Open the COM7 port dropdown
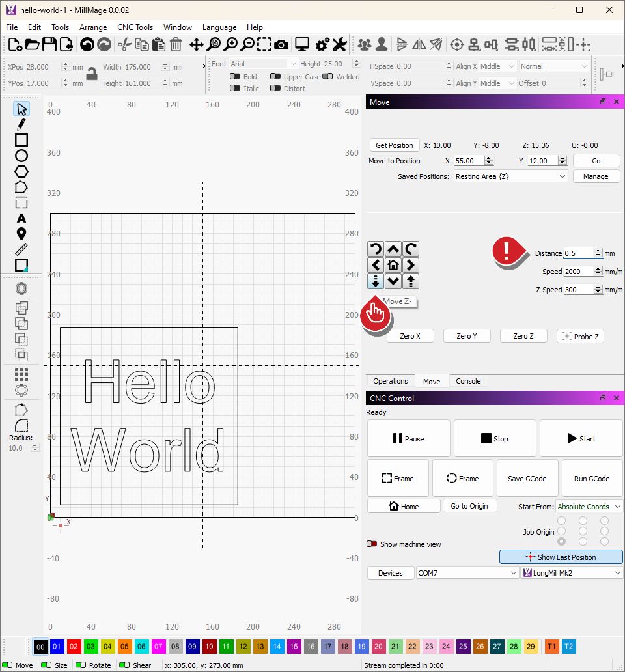This screenshot has height=672, width=625. point(467,573)
